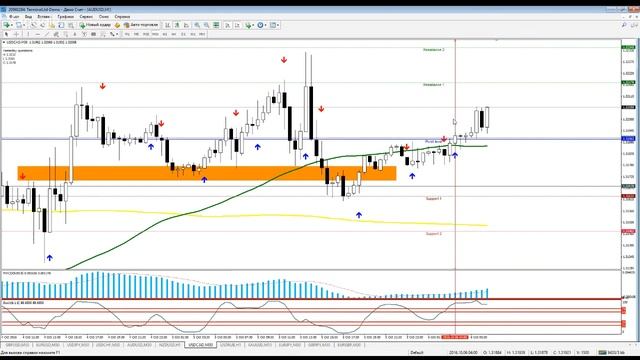Open the Navigator panel icon
This screenshot has width=640, height=360.
click(x=52, y=25)
